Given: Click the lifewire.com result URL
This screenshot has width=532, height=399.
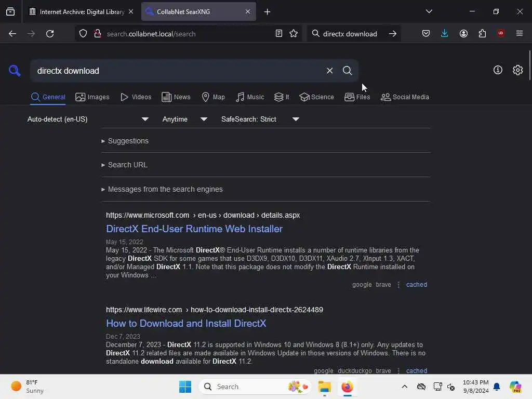Looking at the screenshot, I should pos(215,310).
